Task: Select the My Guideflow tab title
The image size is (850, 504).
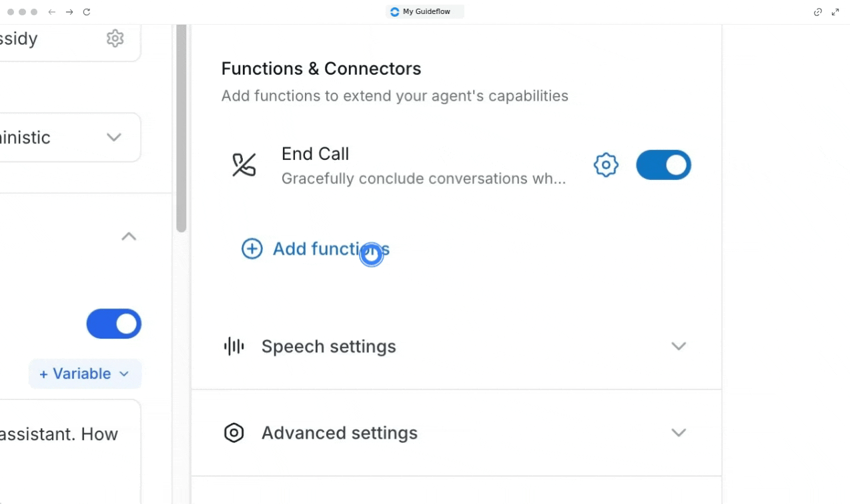Action: coord(426,12)
